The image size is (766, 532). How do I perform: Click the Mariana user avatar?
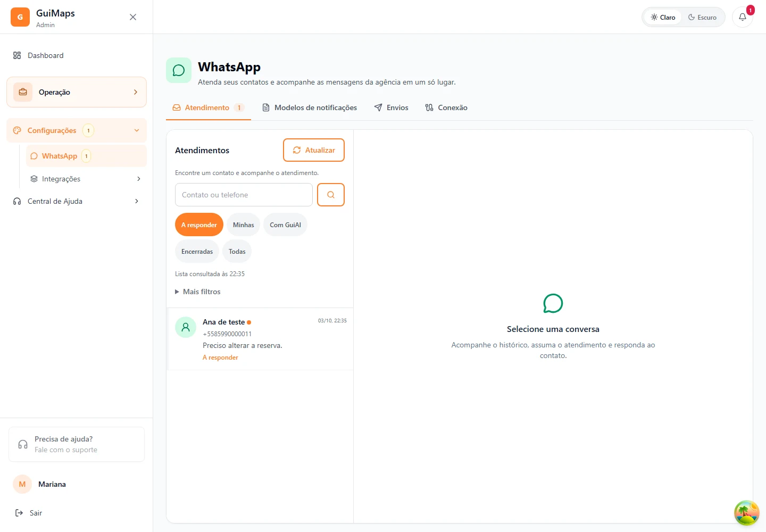22,484
